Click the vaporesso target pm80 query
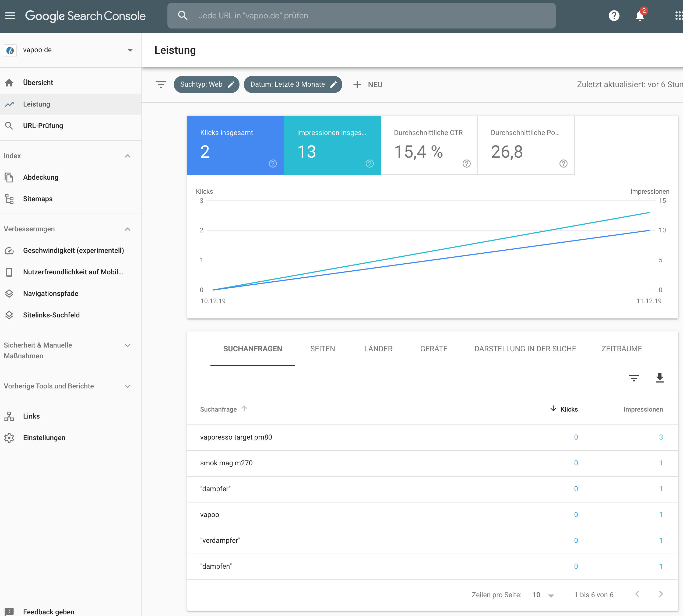 point(236,437)
